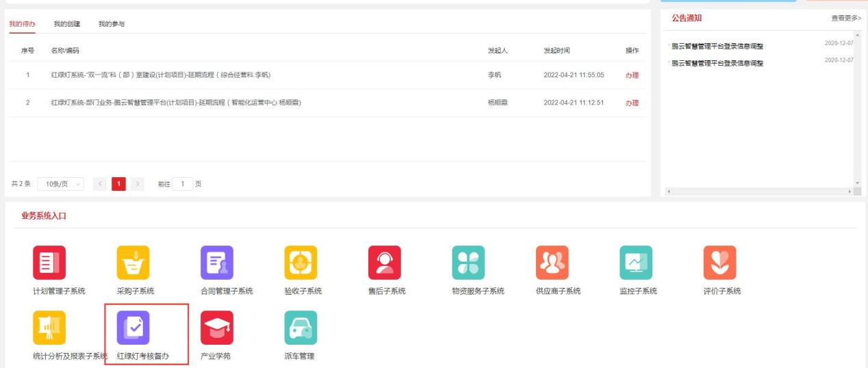Image resolution: width=868 pixels, height=368 pixels.
Task: Open the 派车管理 car icon
Action: [301, 328]
